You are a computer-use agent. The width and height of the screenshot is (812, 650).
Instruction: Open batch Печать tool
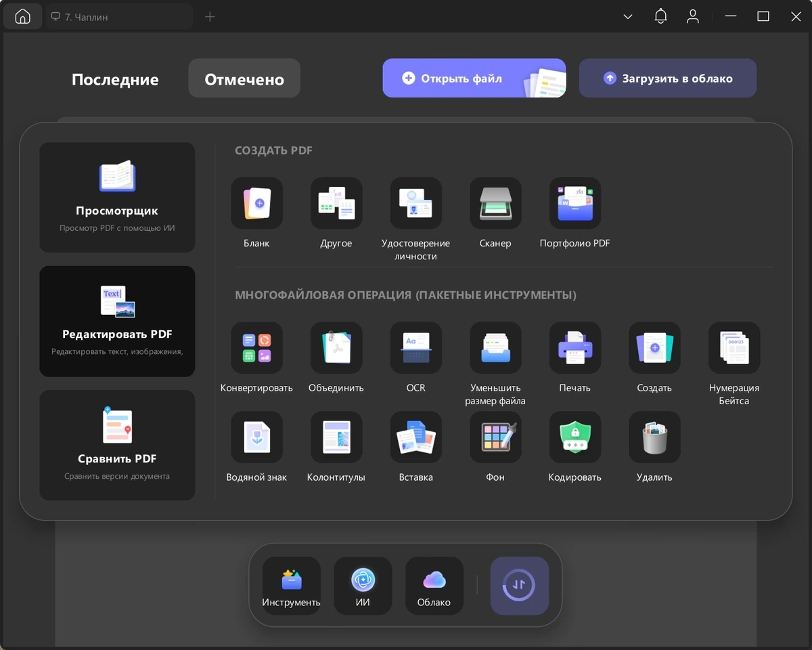coord(575,348)
